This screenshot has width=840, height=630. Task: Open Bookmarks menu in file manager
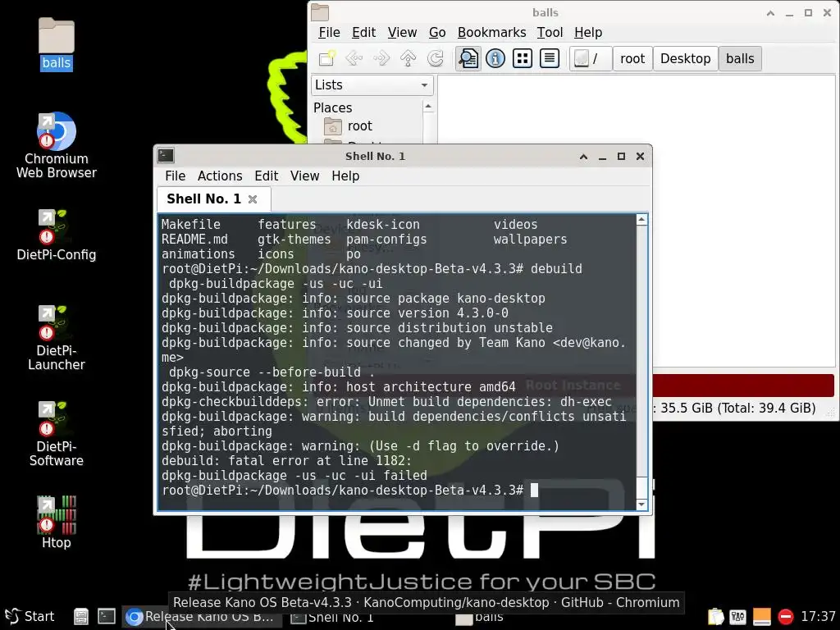(492, 32)
